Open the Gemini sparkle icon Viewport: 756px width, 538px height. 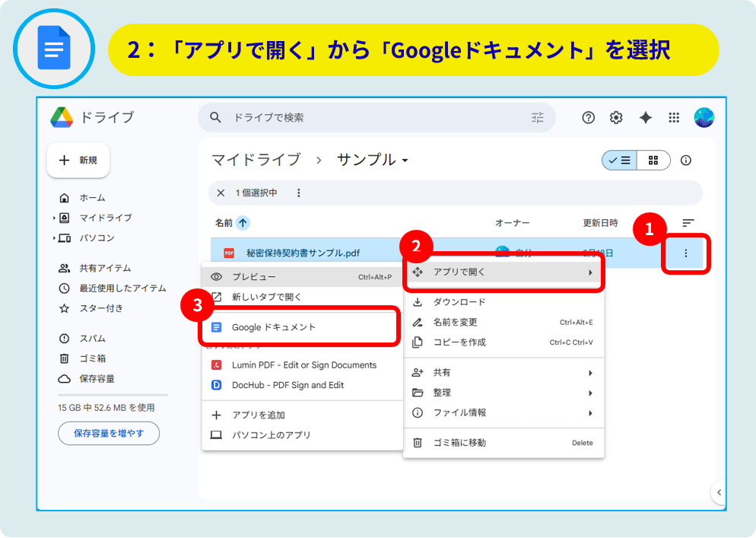point(645,117)
